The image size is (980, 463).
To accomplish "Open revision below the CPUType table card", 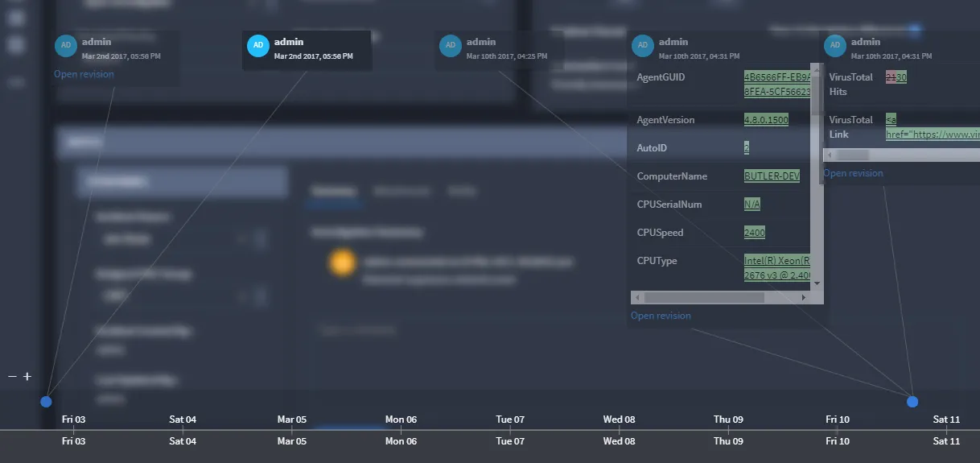I will [661, 316].
